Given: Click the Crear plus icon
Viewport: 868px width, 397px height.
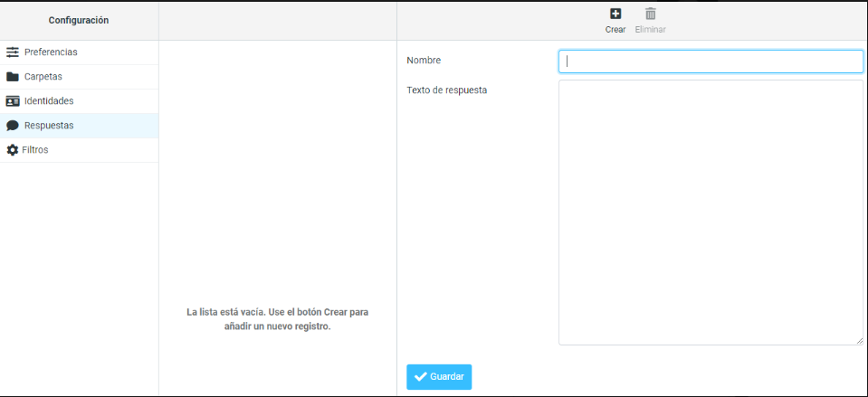Looking at the screenshot, I should click(x=615, y=14).
